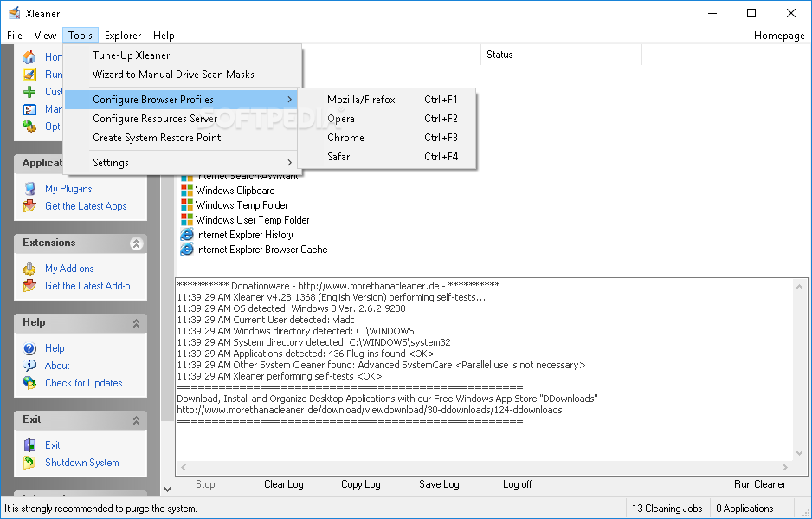Viewport: 812px width, 519px height.
Task: Click the Check for Updates globe icon
Action: 29,383
